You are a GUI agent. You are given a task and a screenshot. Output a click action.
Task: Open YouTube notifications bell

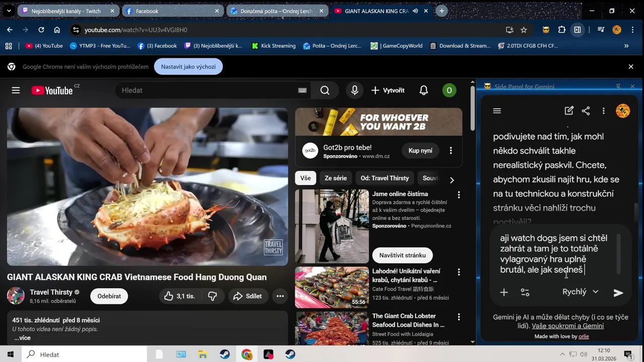pyautogui.click(x=424, y=90)
